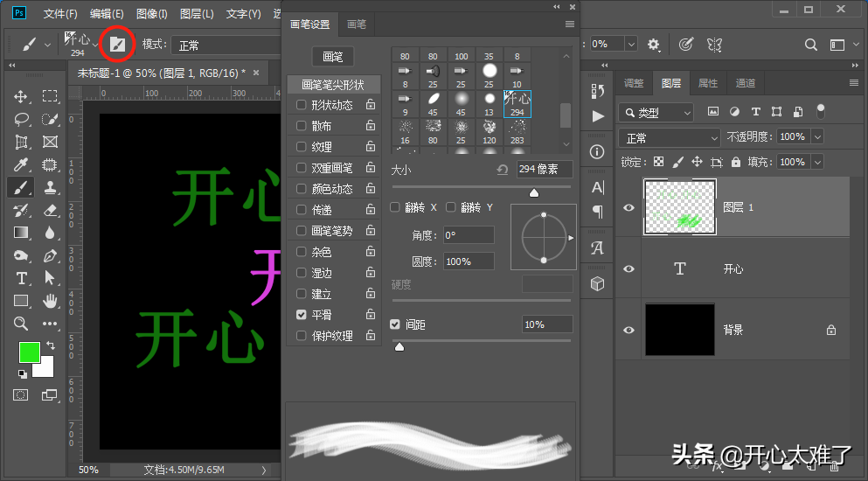The image size is (868, 481).
Task: Enable the 双重画笔 checkbox
Action: coord(302,168)
